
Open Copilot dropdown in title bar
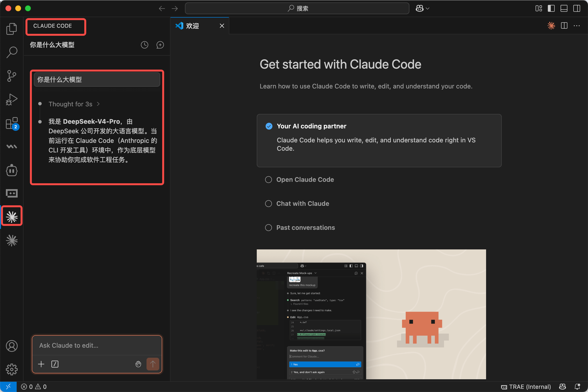click(x=422, y=9)
